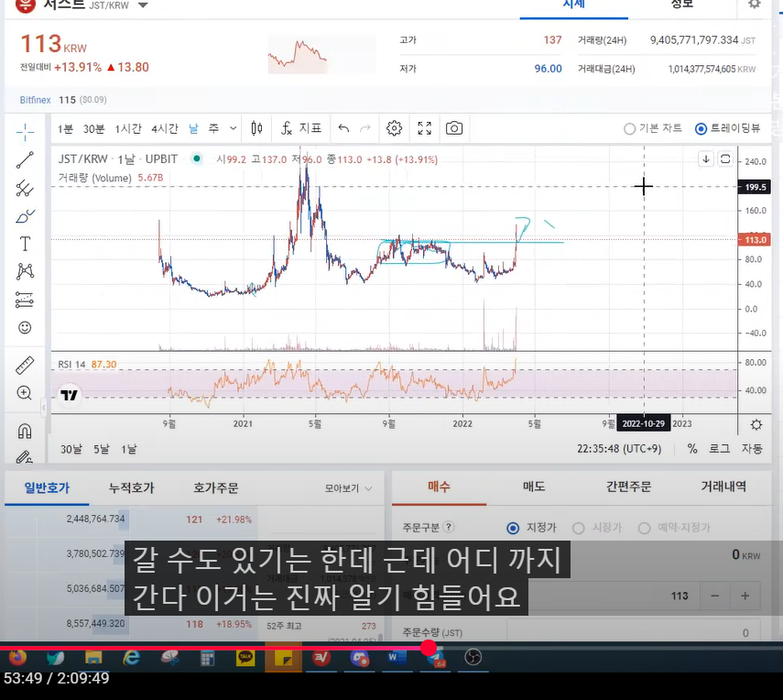The height and width of the screenshot is (700, 783).
Task: Undo the last chart action
Action: (343, 128)
